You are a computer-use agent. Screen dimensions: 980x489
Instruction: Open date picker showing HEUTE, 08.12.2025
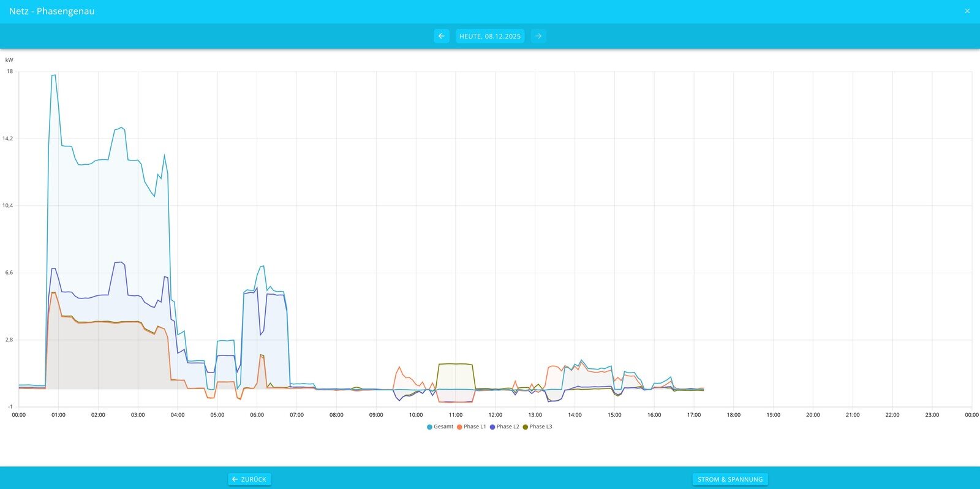[x=490, y=36]
